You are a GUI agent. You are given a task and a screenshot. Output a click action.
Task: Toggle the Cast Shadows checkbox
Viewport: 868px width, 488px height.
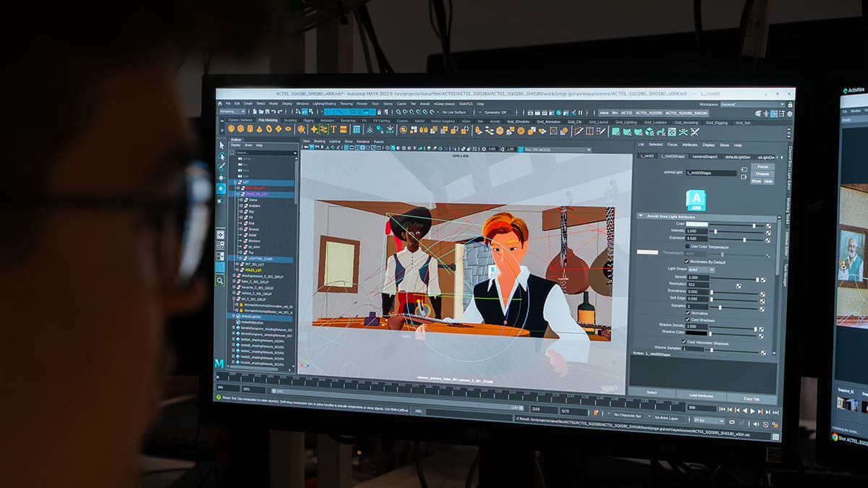click(686, 320)
